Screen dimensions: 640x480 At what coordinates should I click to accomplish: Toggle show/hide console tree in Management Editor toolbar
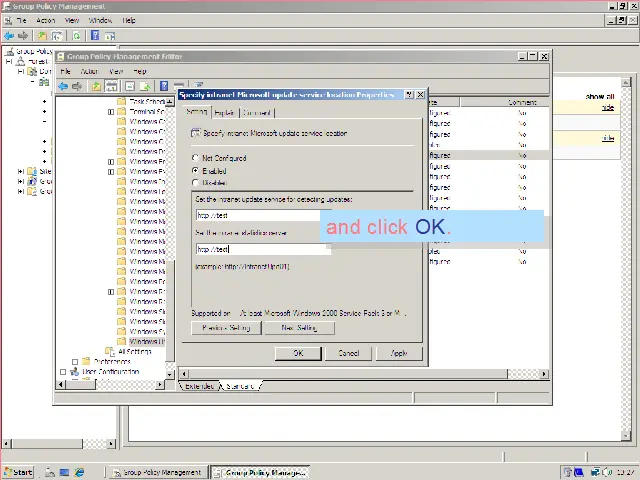click(x=111, y=86)
